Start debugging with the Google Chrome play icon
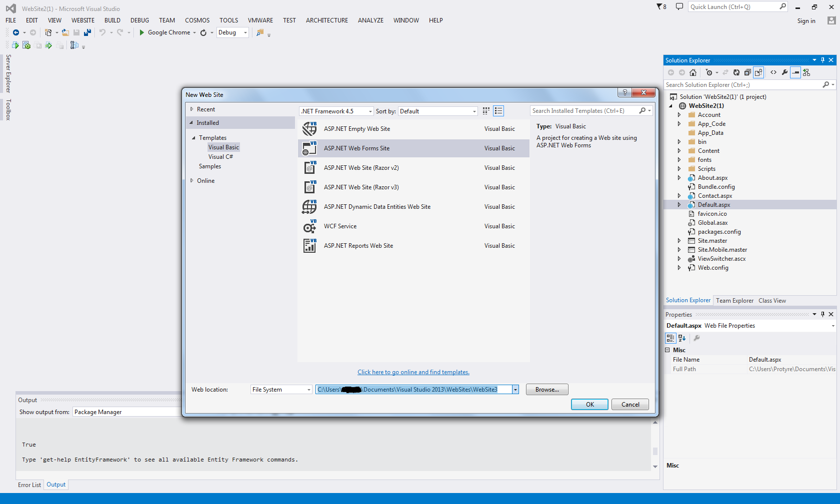Viewport: 840px width, 504px height. point(142,32)
